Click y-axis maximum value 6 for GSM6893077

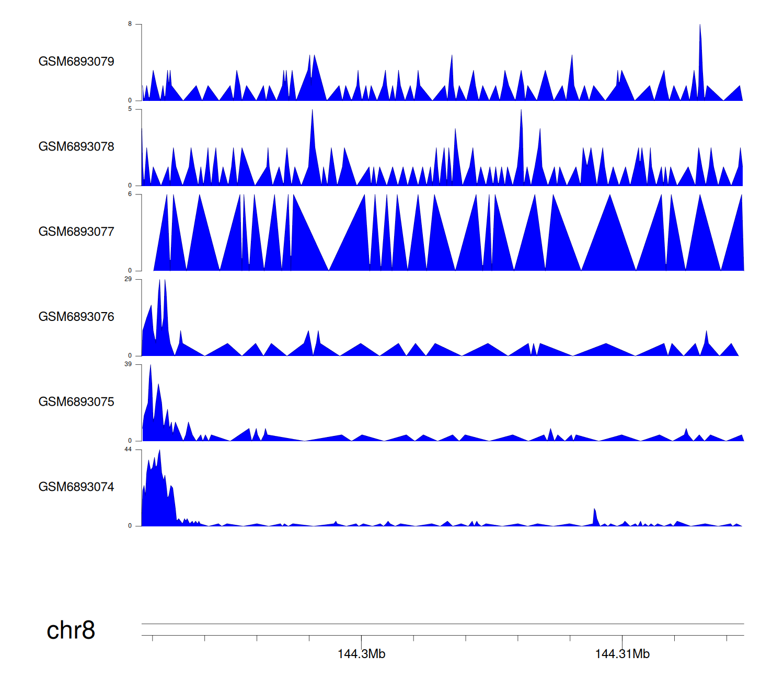click(x=130, y=194)
